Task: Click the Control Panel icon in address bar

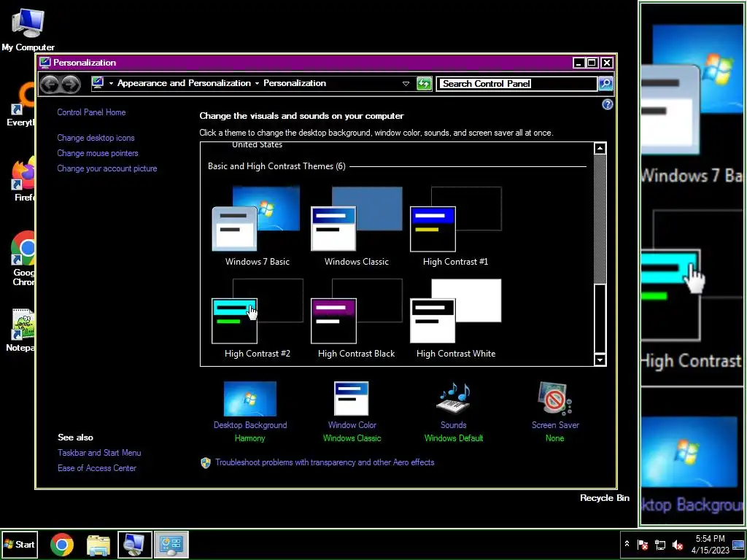Action: point(98,83)
